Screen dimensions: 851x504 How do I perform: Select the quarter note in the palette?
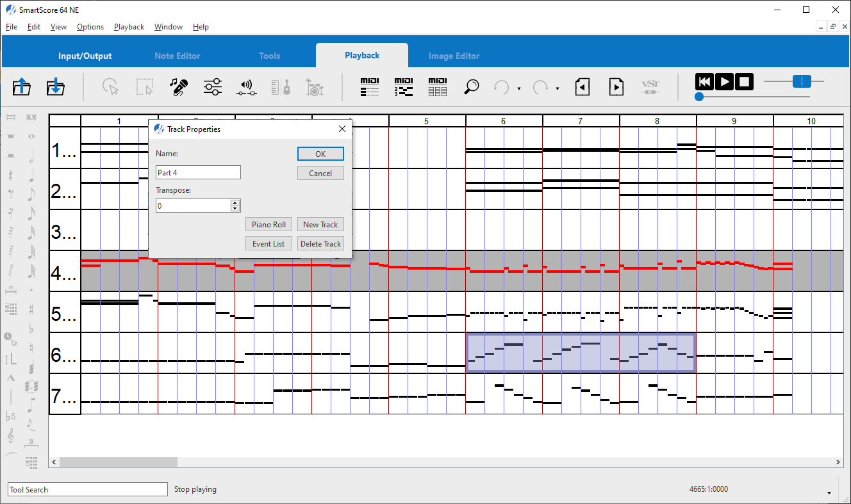pyautogui.click(x=31, y=175)
